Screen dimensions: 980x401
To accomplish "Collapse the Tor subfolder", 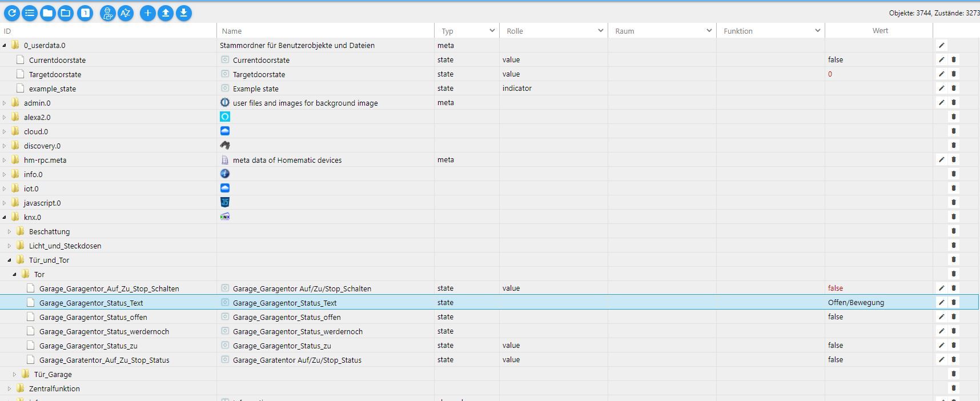I will coord(14,274).
